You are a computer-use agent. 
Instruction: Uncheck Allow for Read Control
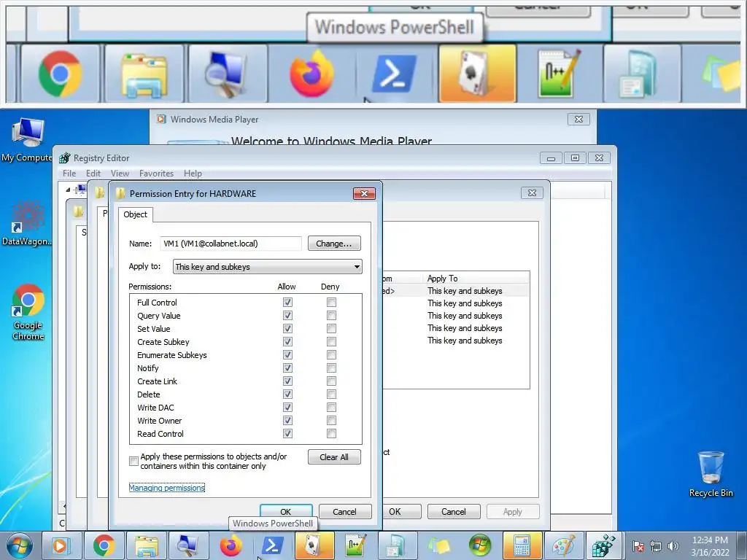point(287,434)
